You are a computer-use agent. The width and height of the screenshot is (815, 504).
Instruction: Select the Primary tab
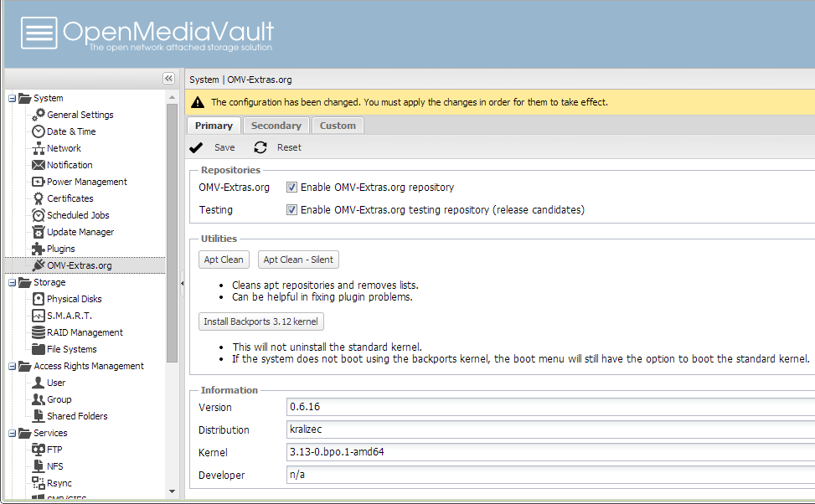(x=214, y=126)
